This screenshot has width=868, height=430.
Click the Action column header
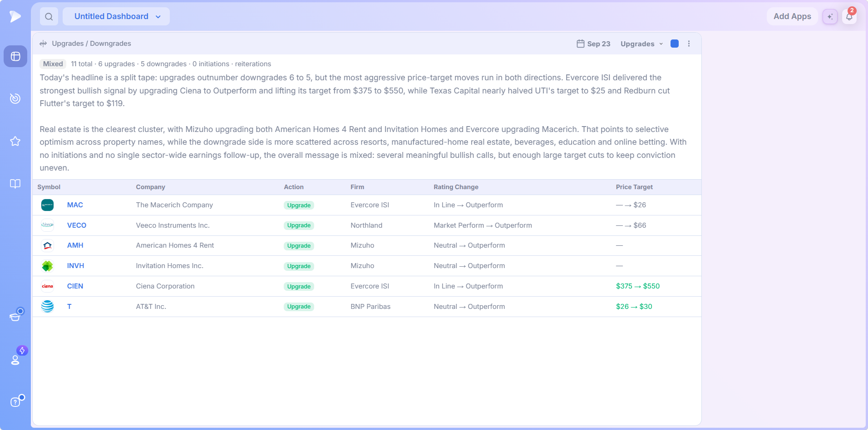click(294, 187)
